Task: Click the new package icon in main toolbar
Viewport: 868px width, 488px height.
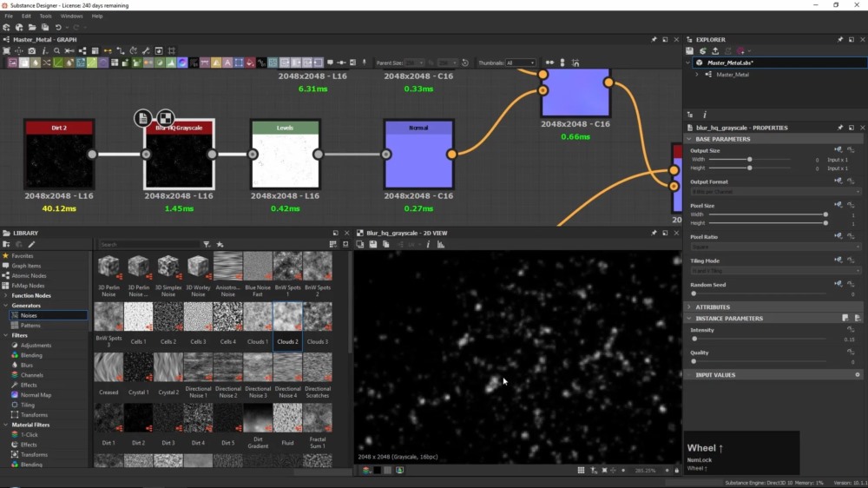Action: coord(7,27)
